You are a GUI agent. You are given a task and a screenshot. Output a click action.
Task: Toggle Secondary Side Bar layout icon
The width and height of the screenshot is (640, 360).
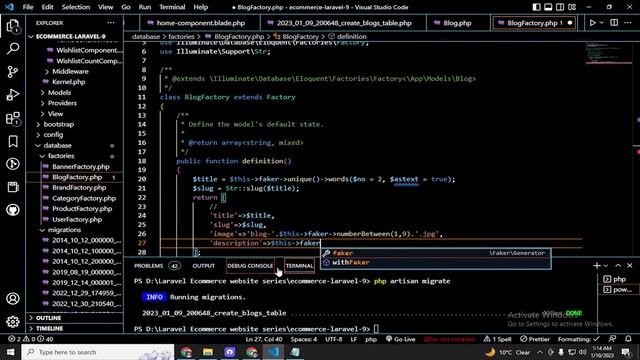[560, 7]
